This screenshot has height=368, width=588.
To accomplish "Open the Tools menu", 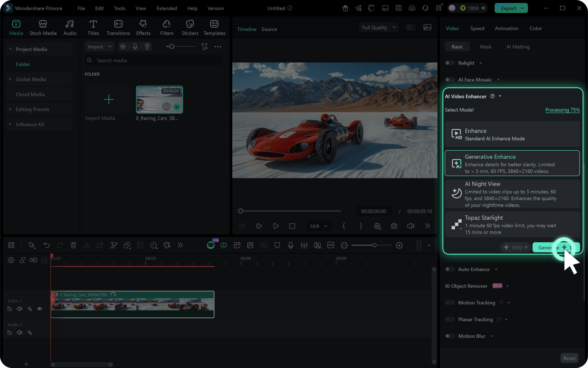I will tap(119, 8).
